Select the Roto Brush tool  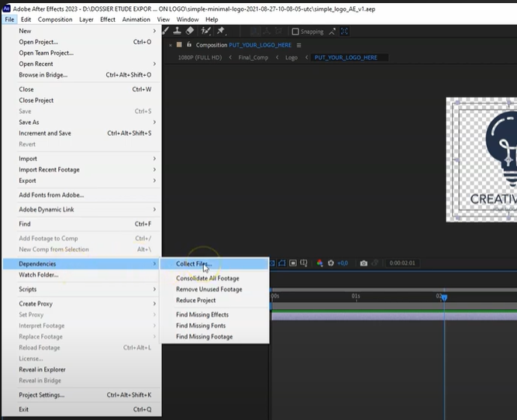click(x=205, y=31)
